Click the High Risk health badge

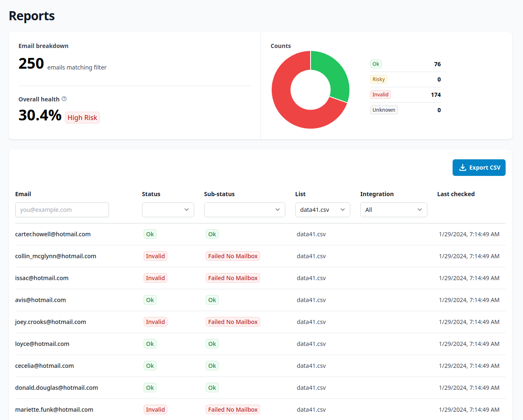[82, 118]
